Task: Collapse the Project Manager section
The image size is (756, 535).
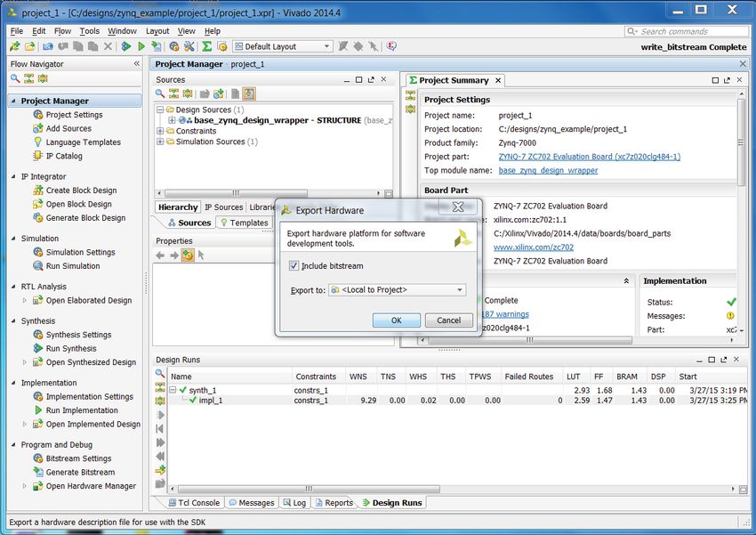Action: click(x=13, y=101)
